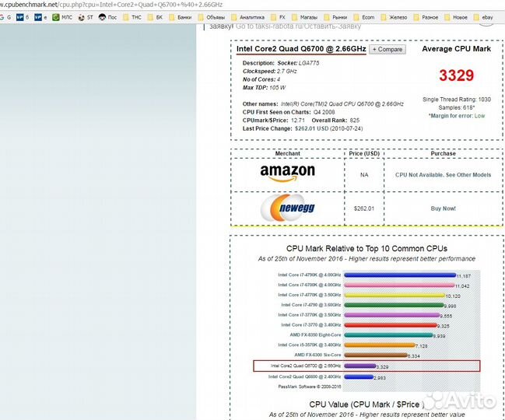Open the Ecom bookmark folder
505x420 pixels.
[x=364, y=17]
